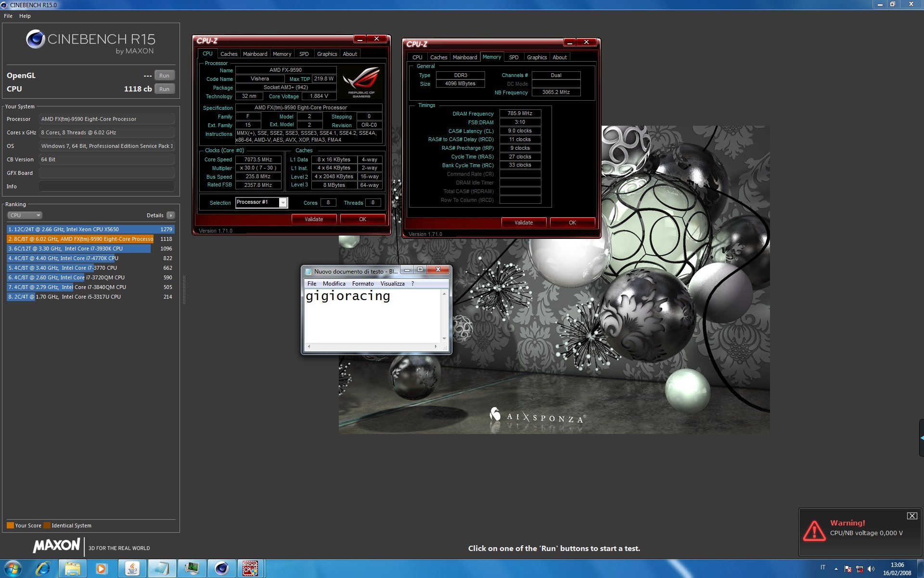Click Validate in right CPU-Z window
The height and width of the screenshot is (578, 924).
524,223
